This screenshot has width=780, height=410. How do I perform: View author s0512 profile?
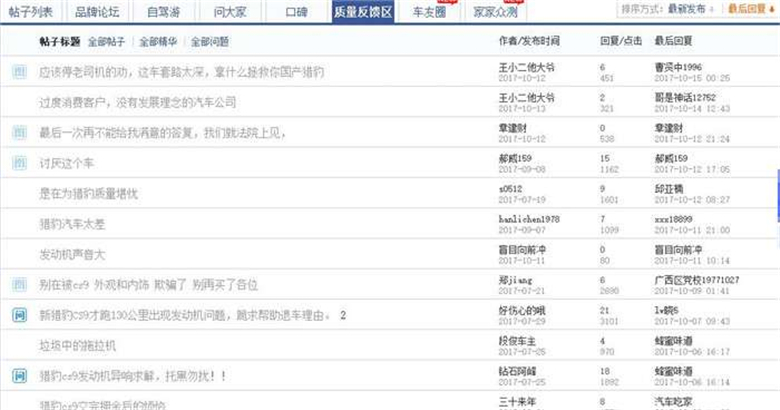click(510, 189)
